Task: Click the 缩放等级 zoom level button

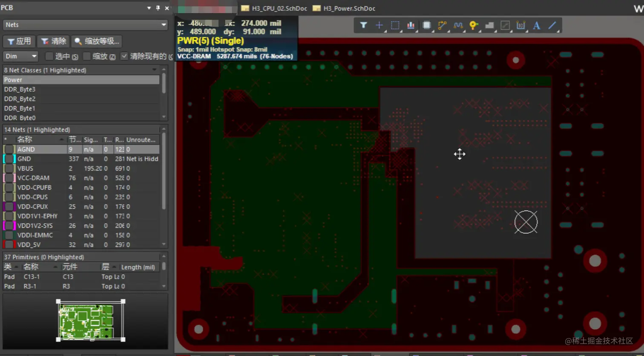Action: click(x=97, y=41)
